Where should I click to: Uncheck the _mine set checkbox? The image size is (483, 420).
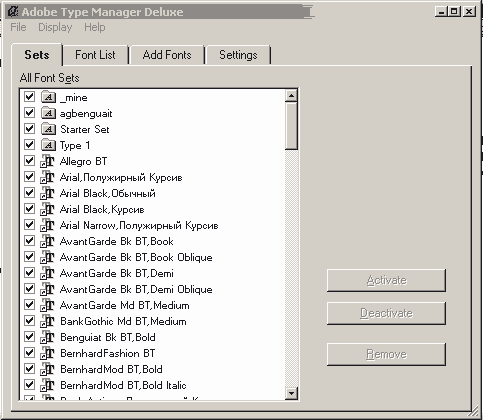click(x=29, y=97)
